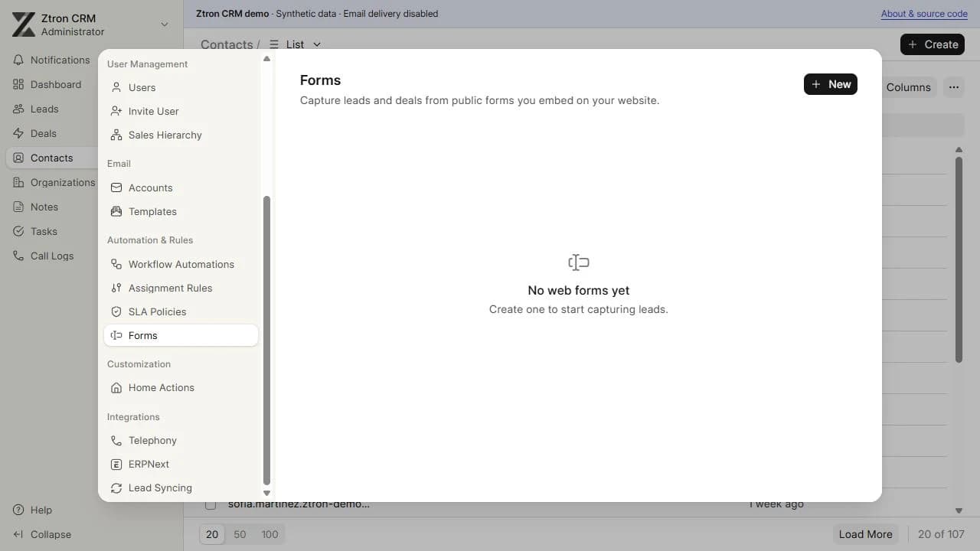Expand the Ztron CRM Administrator dropdown
Image resolution: width=980 pixels, height=551 pixels.
click(x=165, y=24)
